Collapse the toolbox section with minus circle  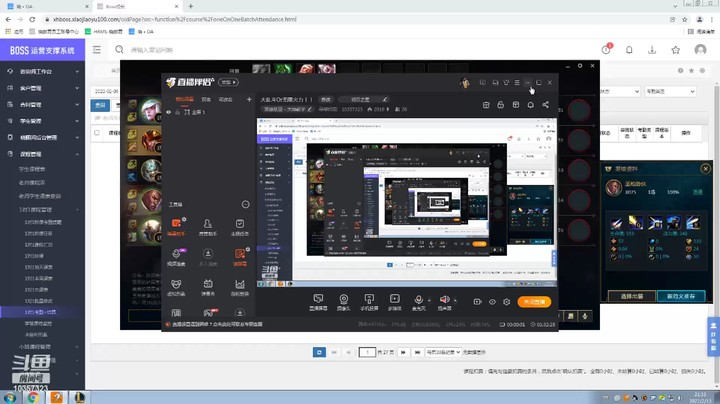246,204
